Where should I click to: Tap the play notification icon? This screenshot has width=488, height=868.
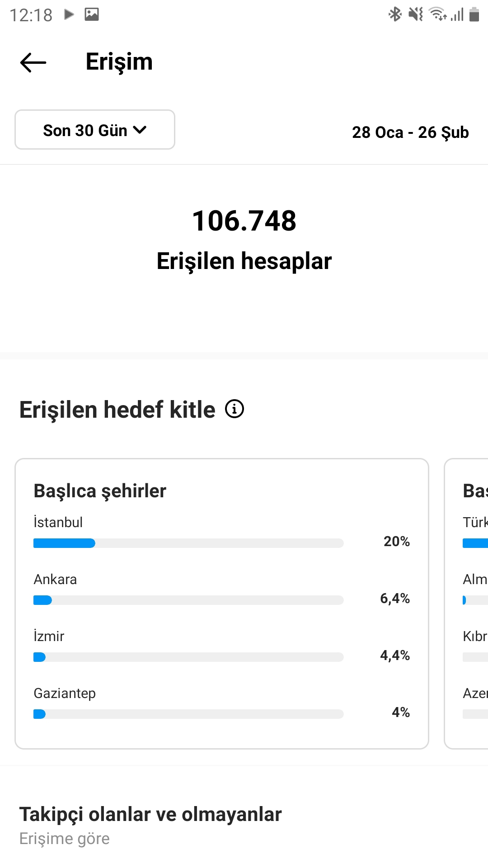coord(69,14)
